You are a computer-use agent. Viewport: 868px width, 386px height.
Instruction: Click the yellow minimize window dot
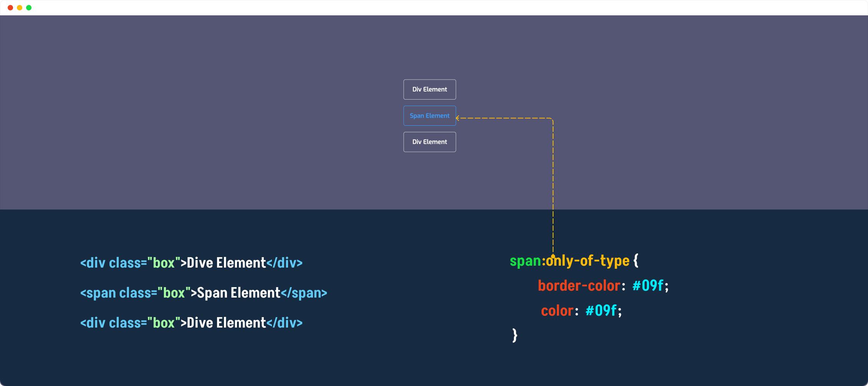[x=20, y=8]
